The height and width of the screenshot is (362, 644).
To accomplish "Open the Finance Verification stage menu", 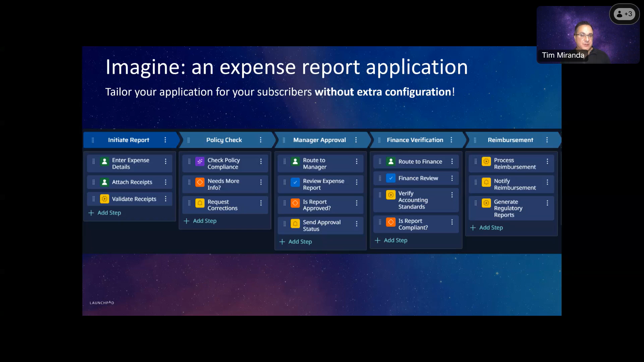I will (451, 140).
